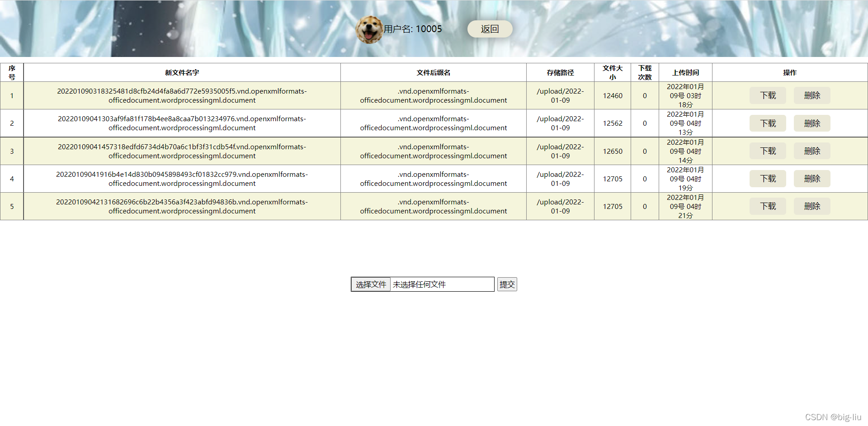The image size is (868, 426).
Task: Click the 返回 button
Action: tap(490, 29)
